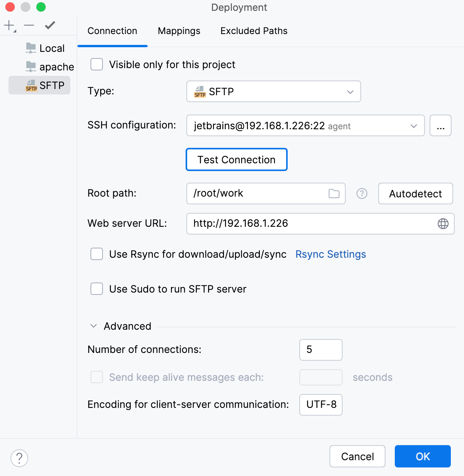This screenshot has width=464, height=476.
Task: Run Test Connection
Action: coord(236,159)
